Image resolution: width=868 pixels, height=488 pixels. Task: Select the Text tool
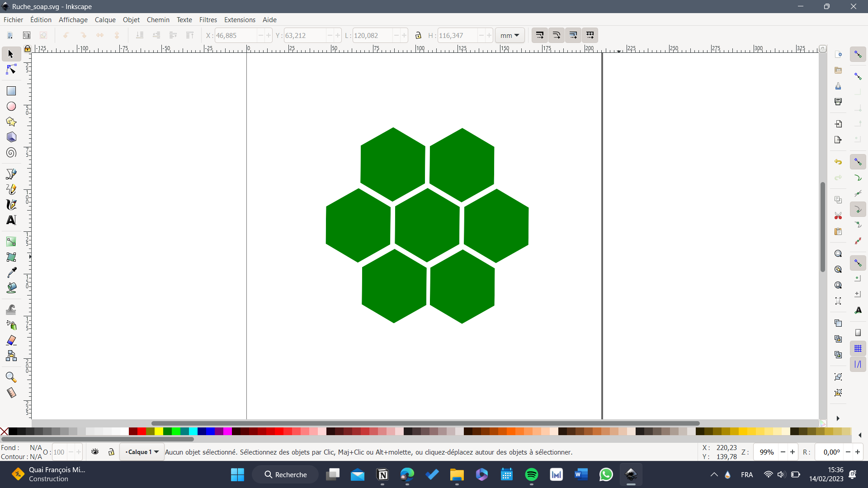pos(11,220)
